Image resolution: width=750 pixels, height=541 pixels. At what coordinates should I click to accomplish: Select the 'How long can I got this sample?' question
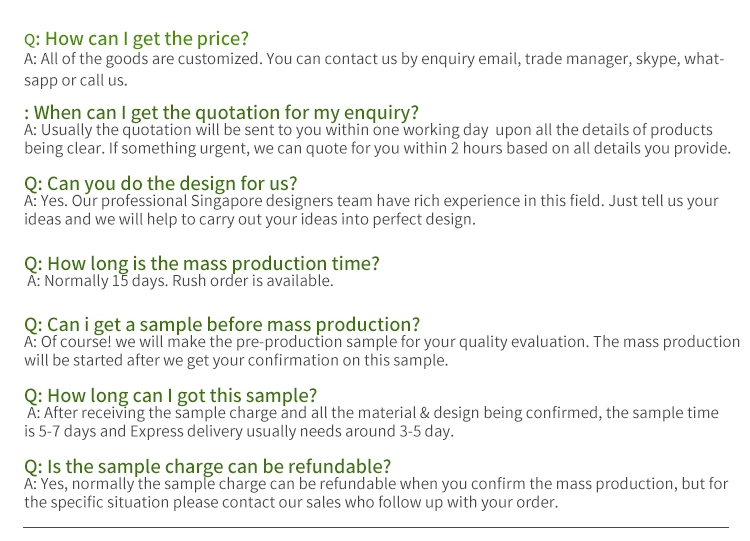pyautogui.click(x=170, y=396)
